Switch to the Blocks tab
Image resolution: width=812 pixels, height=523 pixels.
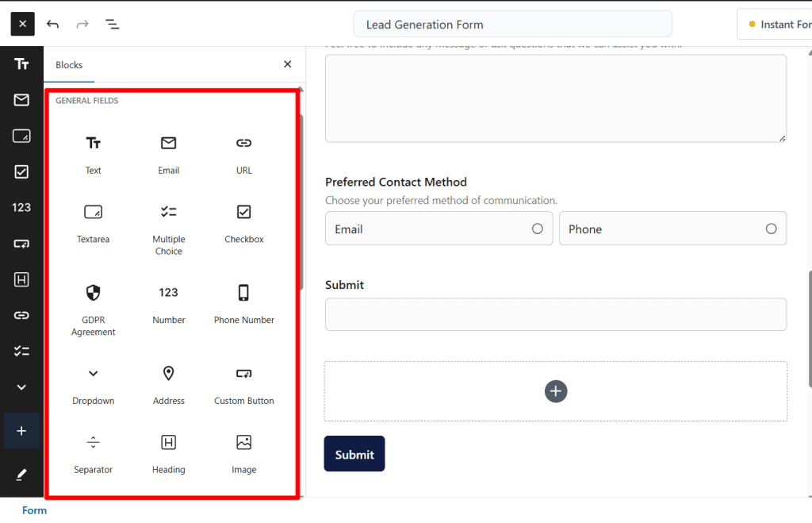69,65
